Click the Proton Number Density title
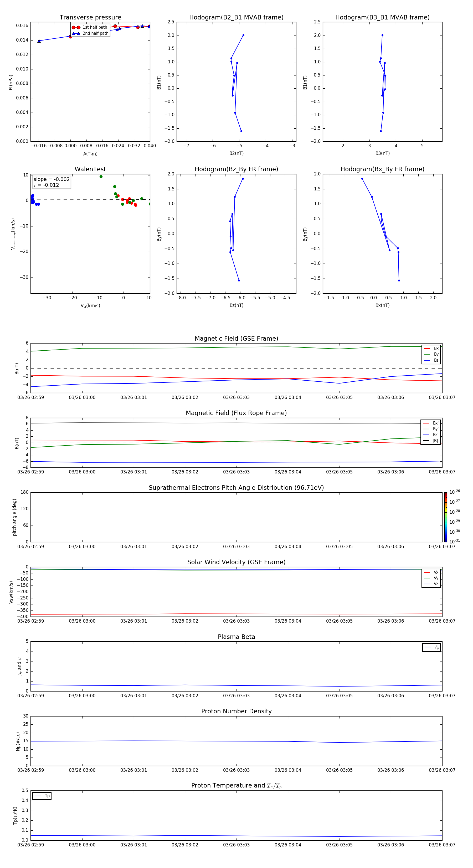 coord(236,711)
